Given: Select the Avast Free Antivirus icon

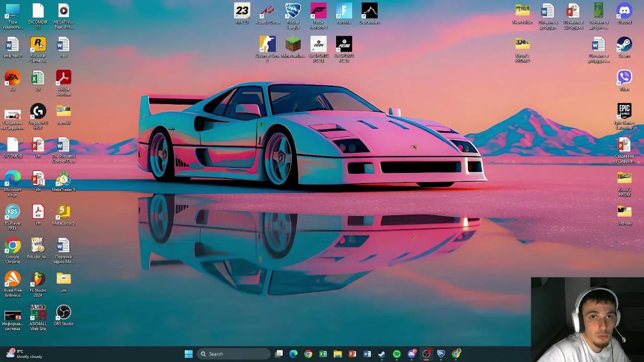Looking at the screenshot, I should [13, 284].
